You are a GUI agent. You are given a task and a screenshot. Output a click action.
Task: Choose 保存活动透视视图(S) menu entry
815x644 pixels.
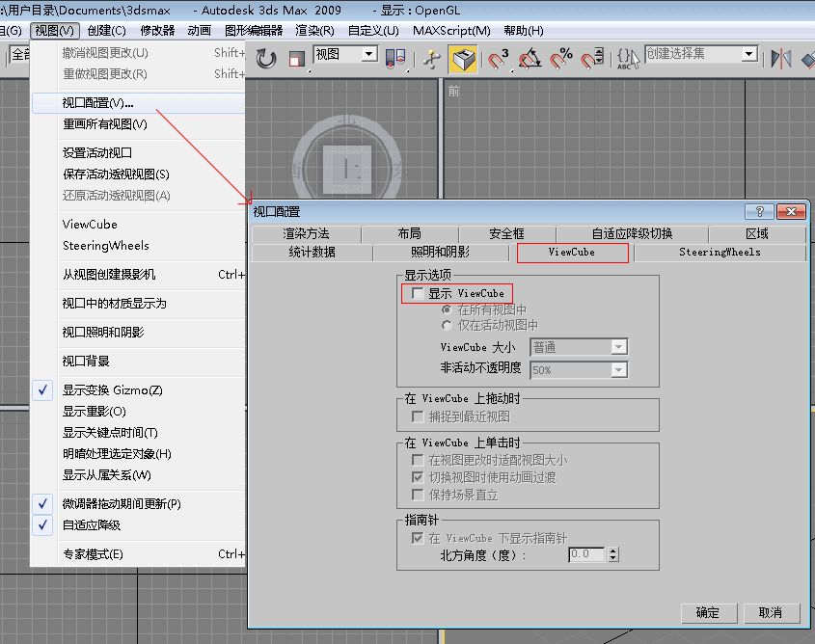(x=139, y=174)
